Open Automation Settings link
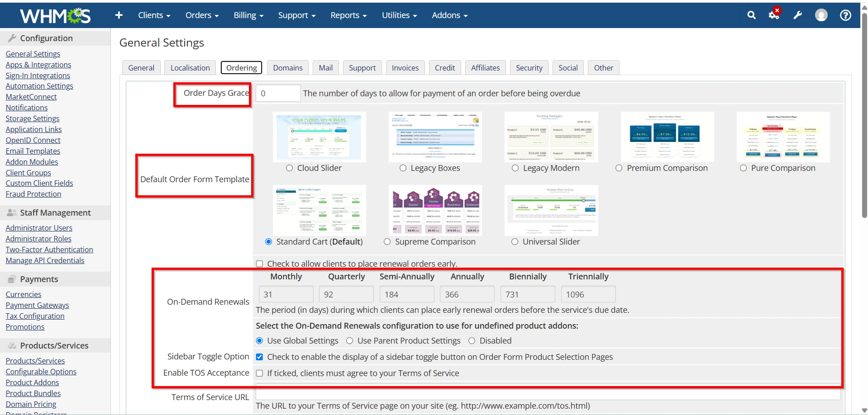The image size is (868, 415). click(x=39, y=86)
